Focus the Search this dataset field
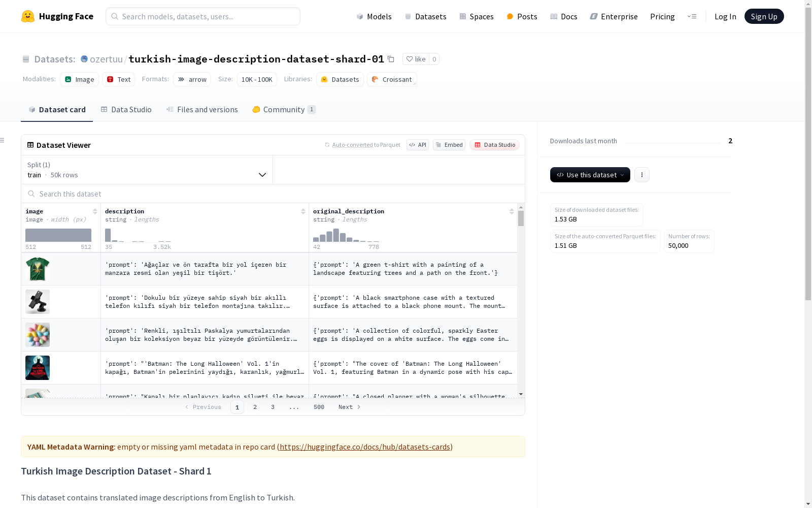Image resolution: width=812 pixels, height=508 pixels. (x=273, y=194)
